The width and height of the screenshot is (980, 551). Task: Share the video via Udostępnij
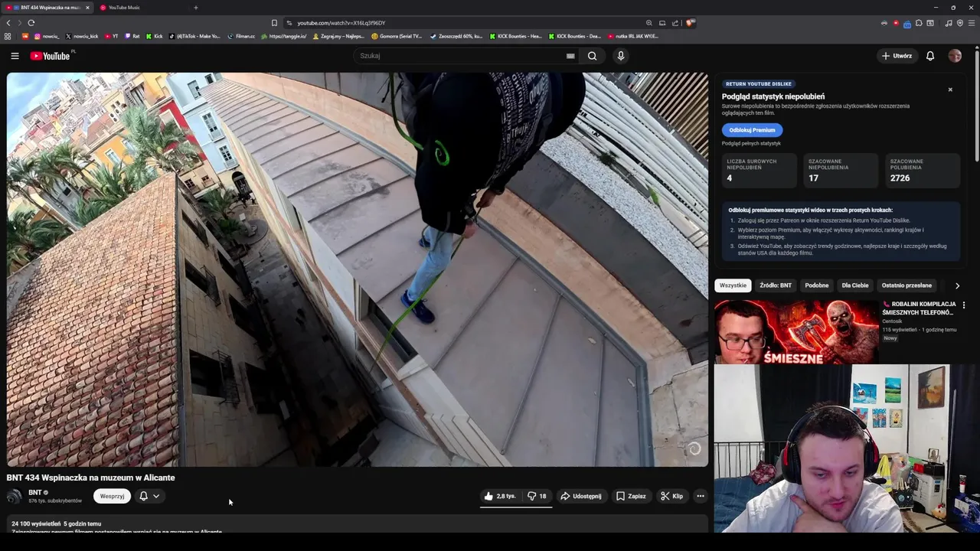point(581,496)
